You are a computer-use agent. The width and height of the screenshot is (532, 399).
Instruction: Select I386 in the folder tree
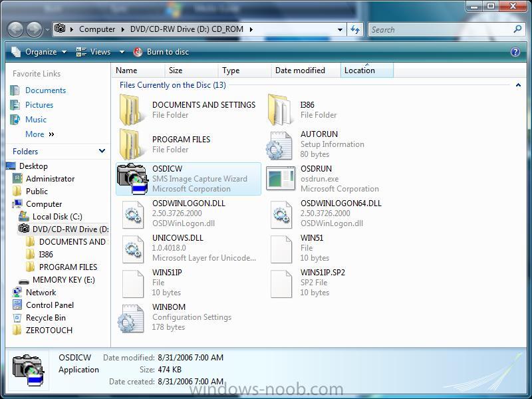46,255
